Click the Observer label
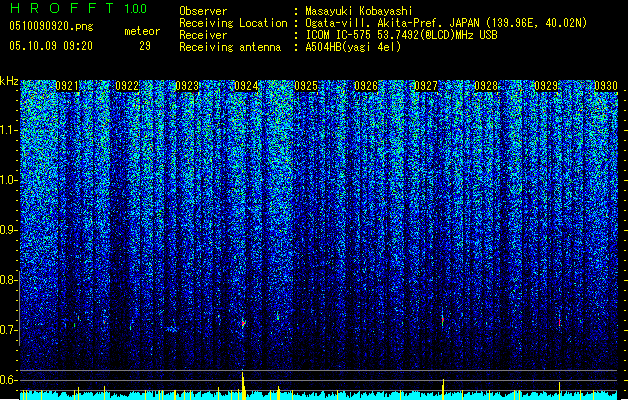 pos(203,11)
